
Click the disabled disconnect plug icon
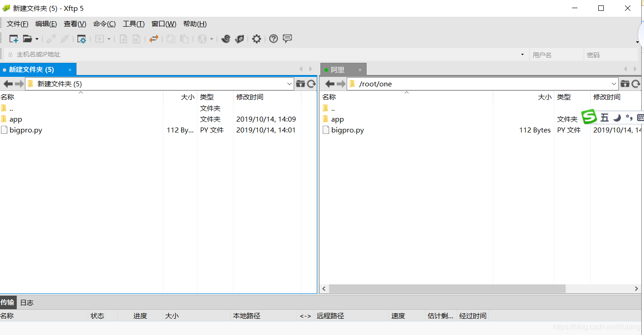[65, 39]
